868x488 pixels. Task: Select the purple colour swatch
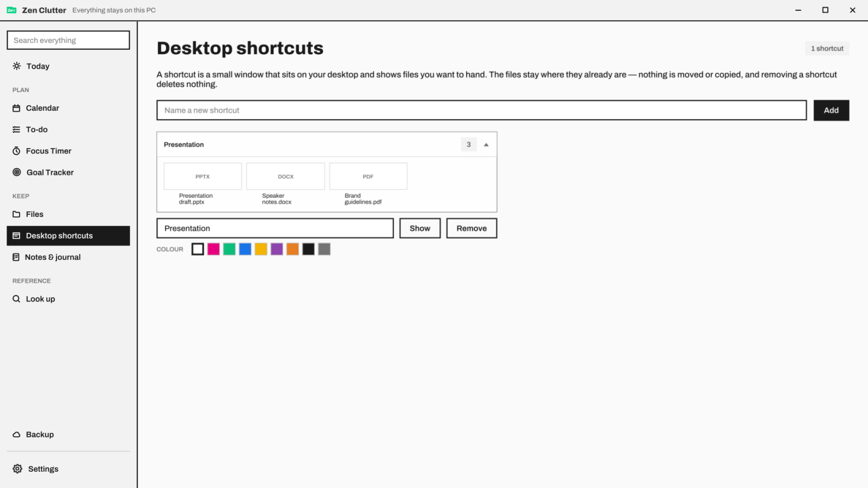point(277,249)
